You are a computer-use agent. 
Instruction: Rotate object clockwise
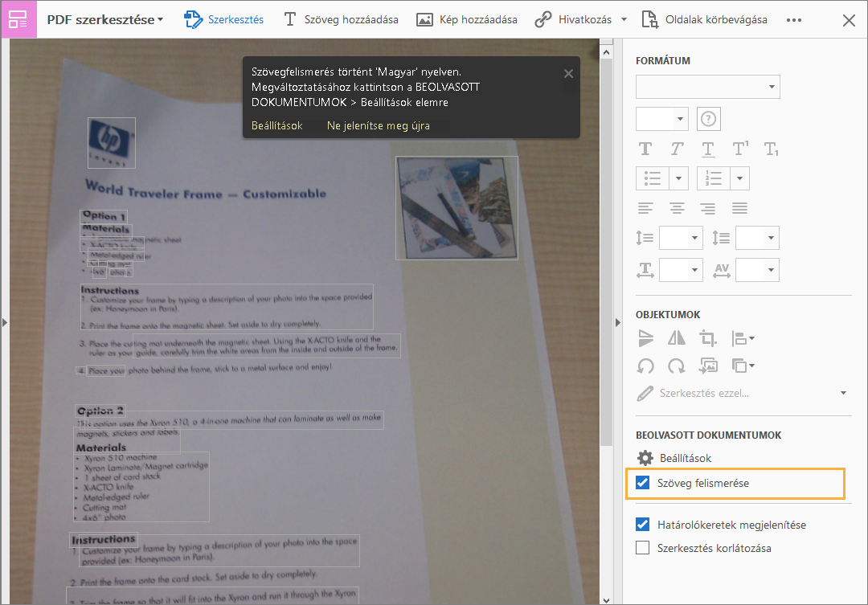677,366
